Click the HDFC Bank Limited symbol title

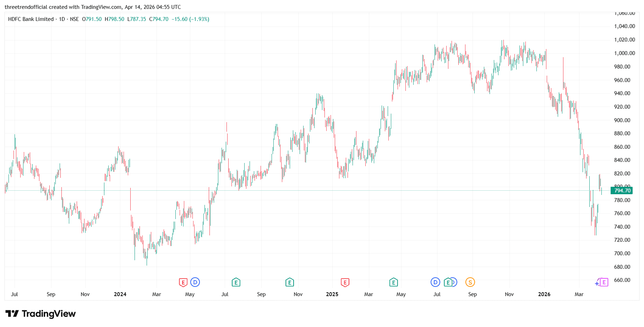(x=31, y=19)
